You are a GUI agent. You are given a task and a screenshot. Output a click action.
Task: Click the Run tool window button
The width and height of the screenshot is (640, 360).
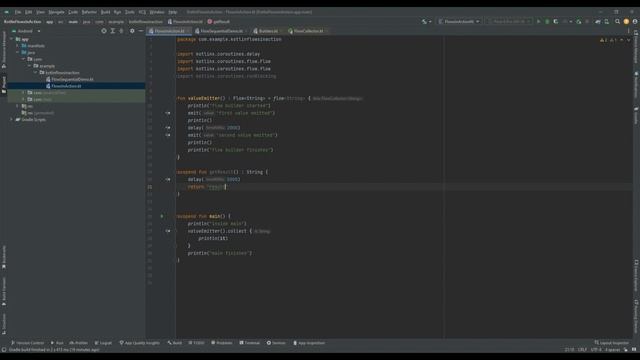click(57, 343)
